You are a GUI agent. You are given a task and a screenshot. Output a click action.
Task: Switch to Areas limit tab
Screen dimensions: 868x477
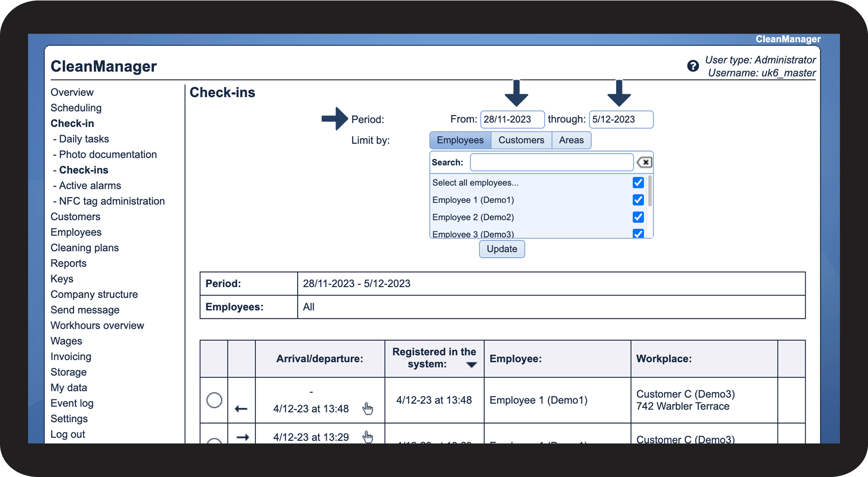[x=571, y=140]
